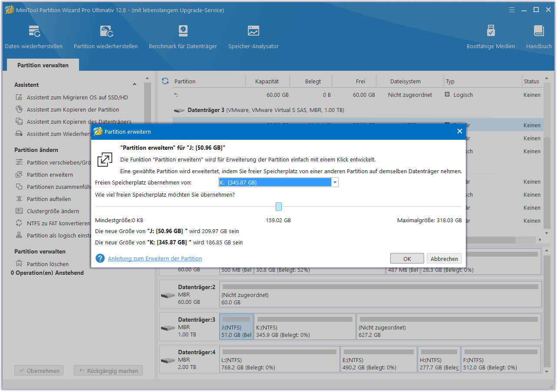The height and width of the screenshot is (392, 557).
Task: Sort by Belegt column header
Action: click(x=313, y=81)
